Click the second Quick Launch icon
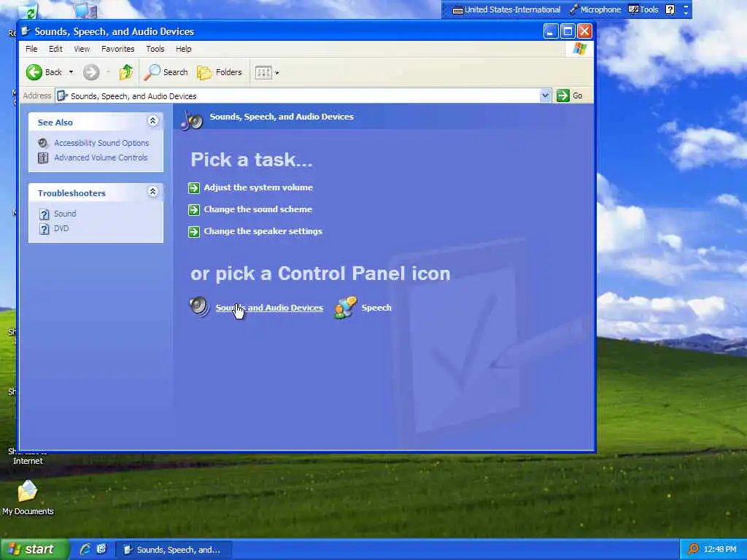The image size is (747, 560). pos(101,549)
